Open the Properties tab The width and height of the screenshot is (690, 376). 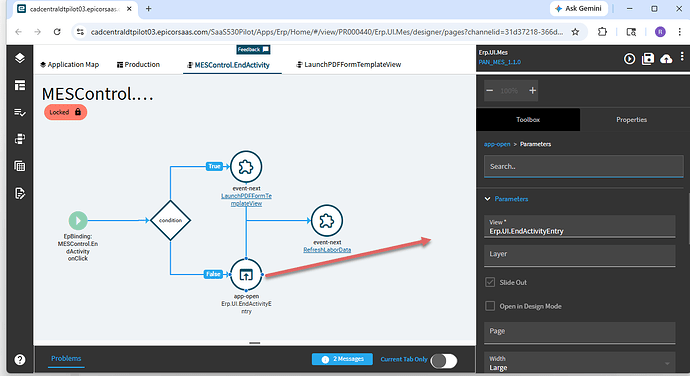(x=631, y=119)
